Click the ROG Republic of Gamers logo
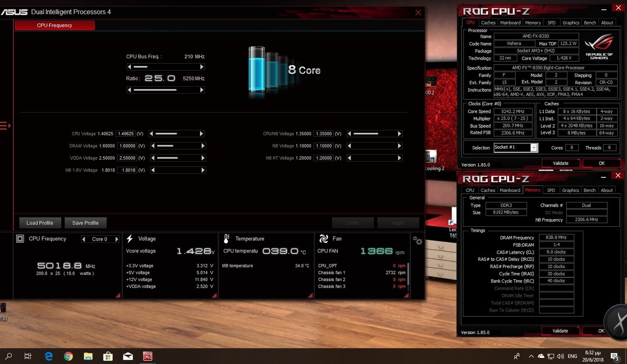This screenshot has height=364, width=627. tap(600, 48)
